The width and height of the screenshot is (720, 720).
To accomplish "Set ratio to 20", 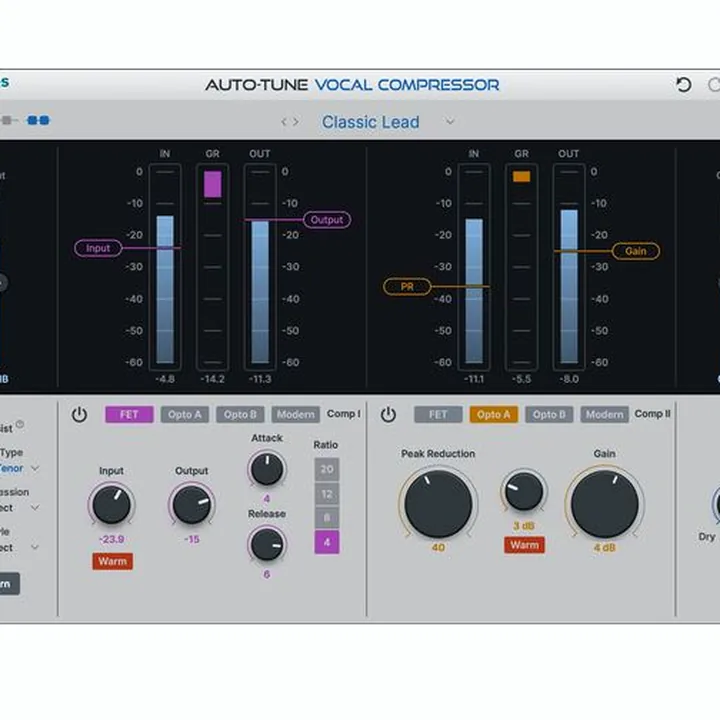I will [x=327, y=469].
